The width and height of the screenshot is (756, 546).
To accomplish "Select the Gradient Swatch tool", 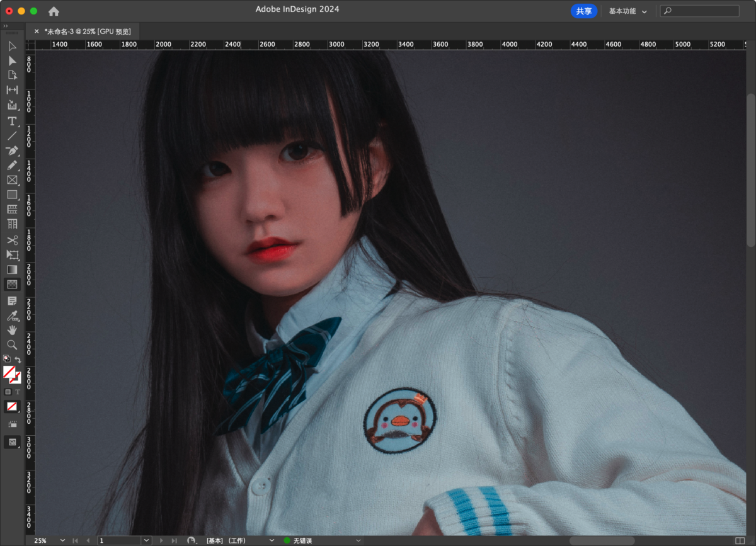I will pos(12,270).
